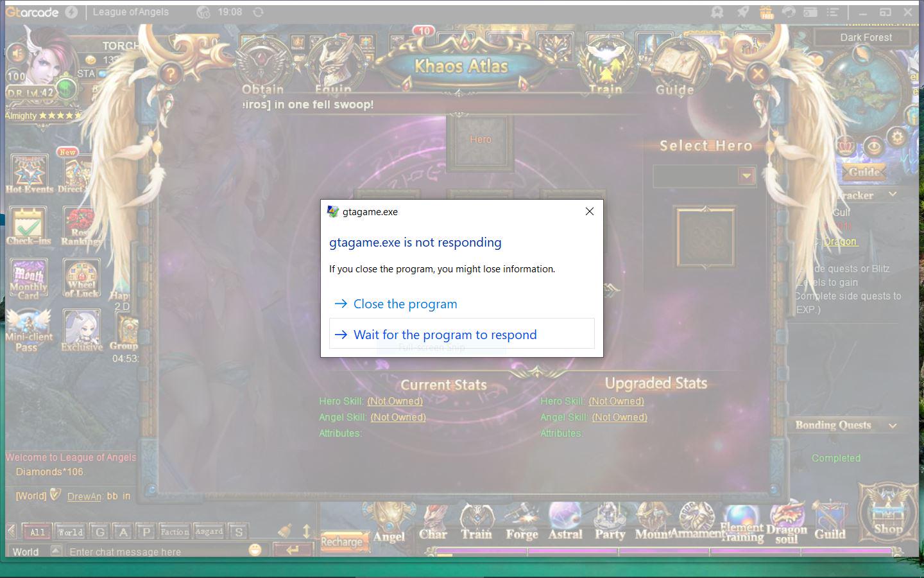The height and width of the screenshot is (578, 924).
Task: Select the A chat tab
Action: click(123, 532)
